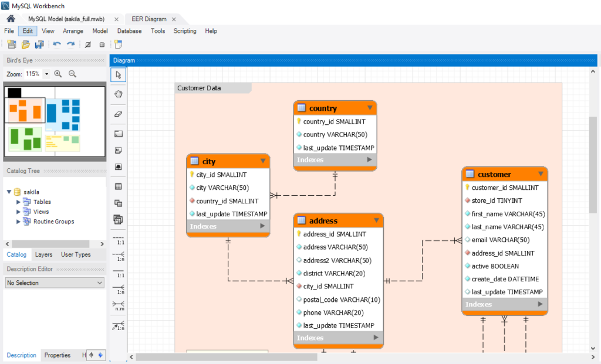Toggle the grid display toolbar button
Screen dimensions: 601x364
point(88,45)
